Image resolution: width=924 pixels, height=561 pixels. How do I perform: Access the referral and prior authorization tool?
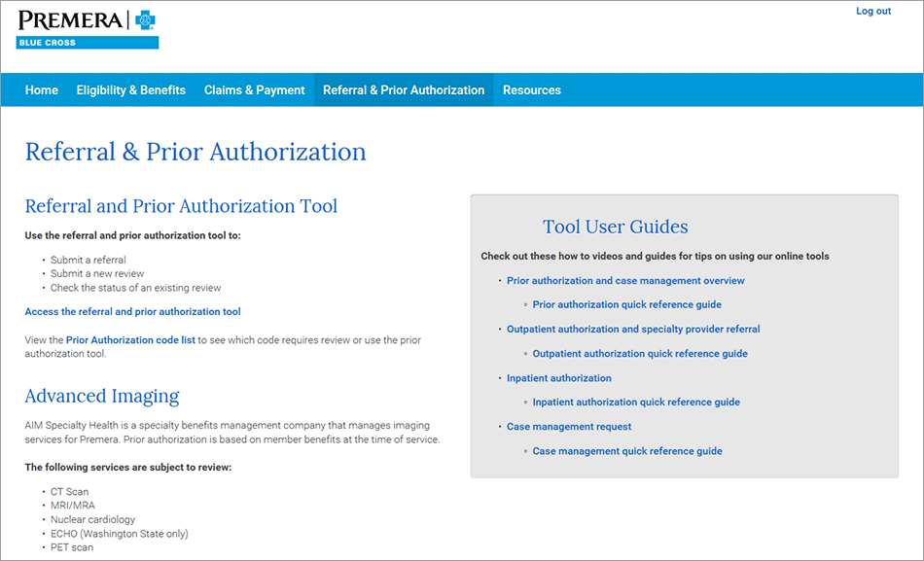pyautogui.click(x=132, y=312)
